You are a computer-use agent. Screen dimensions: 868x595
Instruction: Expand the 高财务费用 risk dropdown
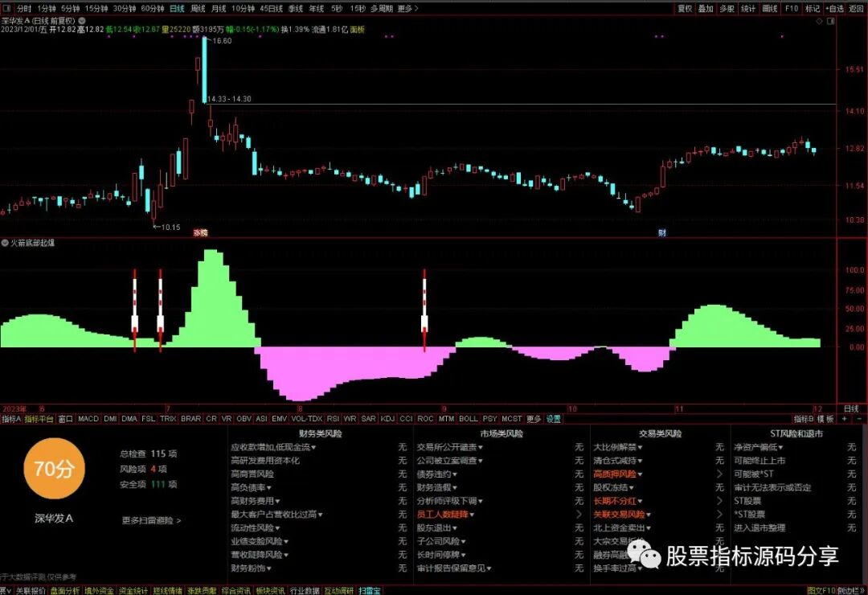tap(256, 501)
